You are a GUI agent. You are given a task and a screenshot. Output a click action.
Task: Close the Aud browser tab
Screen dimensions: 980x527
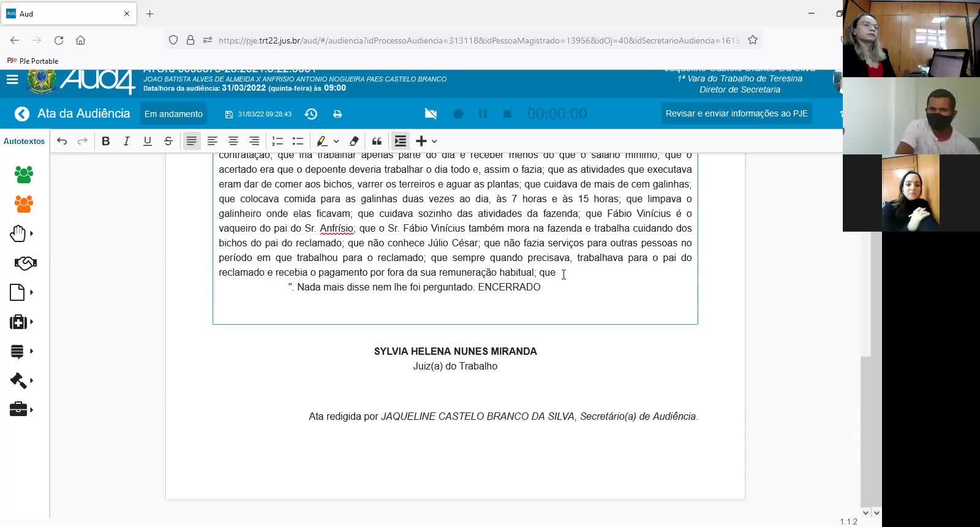tap(127, 13)
